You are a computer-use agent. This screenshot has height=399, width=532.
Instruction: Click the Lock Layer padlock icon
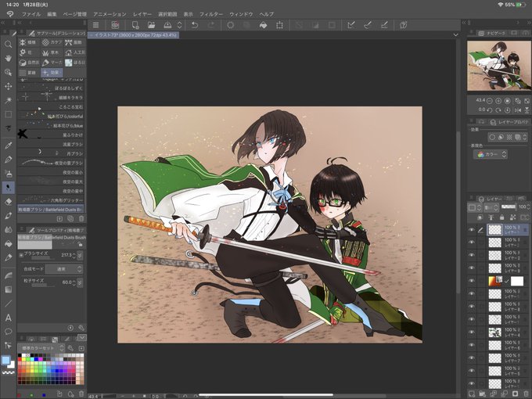pos(501,217)
